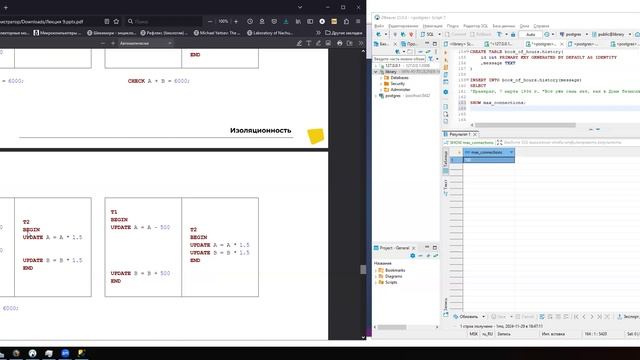The image size is (640, 360).
Task: Click the Firefox search box
Action: [163, 21]
